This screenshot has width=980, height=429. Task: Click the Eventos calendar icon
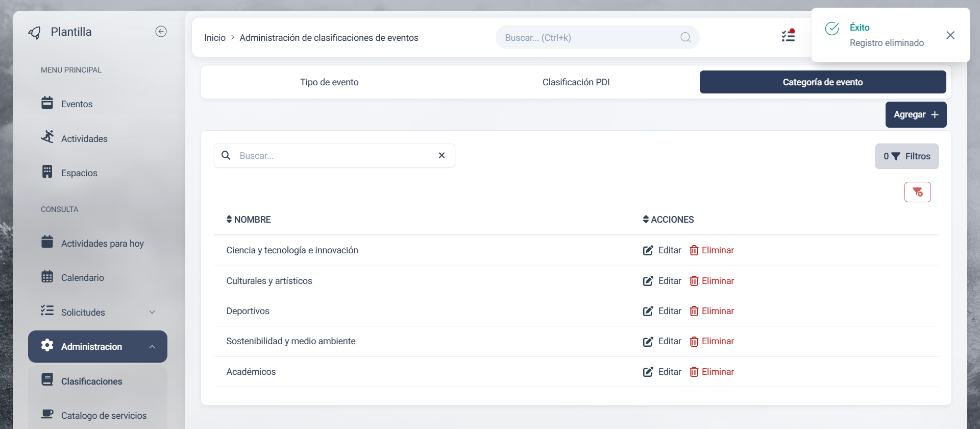pyautogui.click(x=47, y=103)
